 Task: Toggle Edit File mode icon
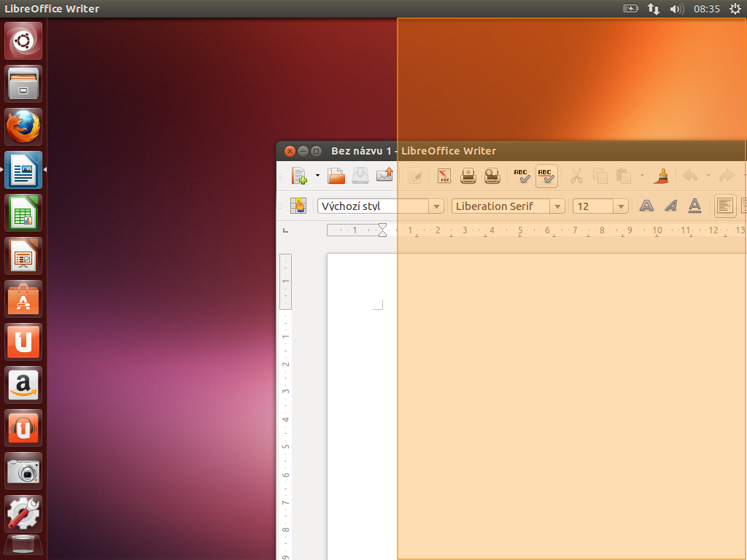pos(415,176)
